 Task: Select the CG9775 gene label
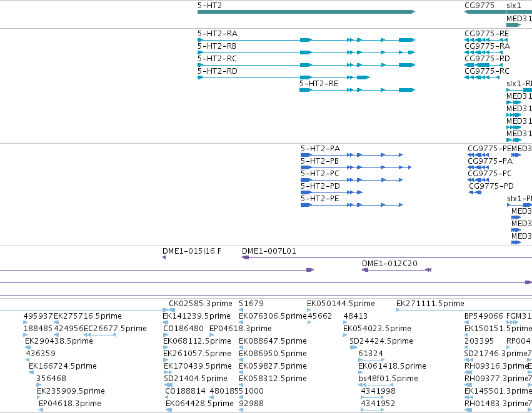click(479, 6)
